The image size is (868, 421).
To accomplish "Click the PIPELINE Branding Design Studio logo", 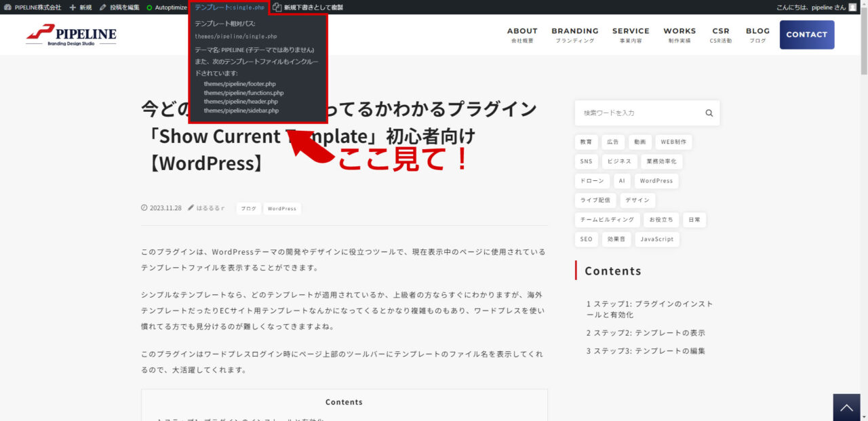I will [71, 35].
